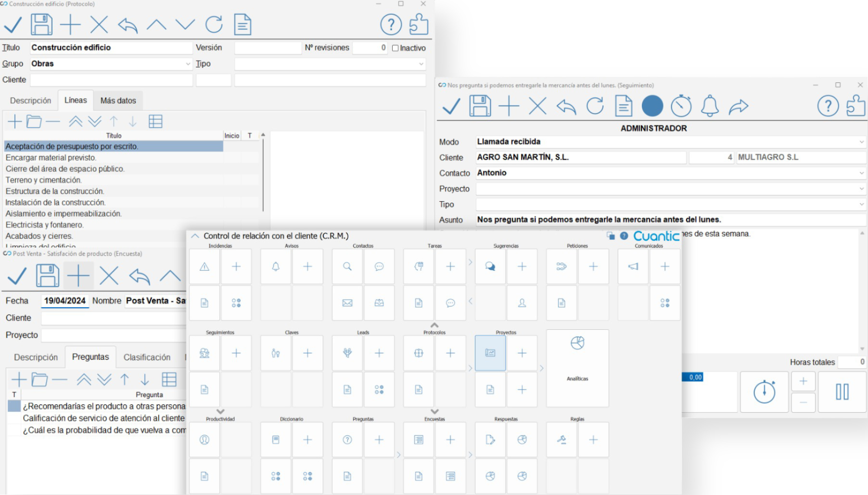The width and height of the screenshot is (868, 495).
Task: Open the Modo dropdown showing Llamada recibida
Action: [861, 142]
